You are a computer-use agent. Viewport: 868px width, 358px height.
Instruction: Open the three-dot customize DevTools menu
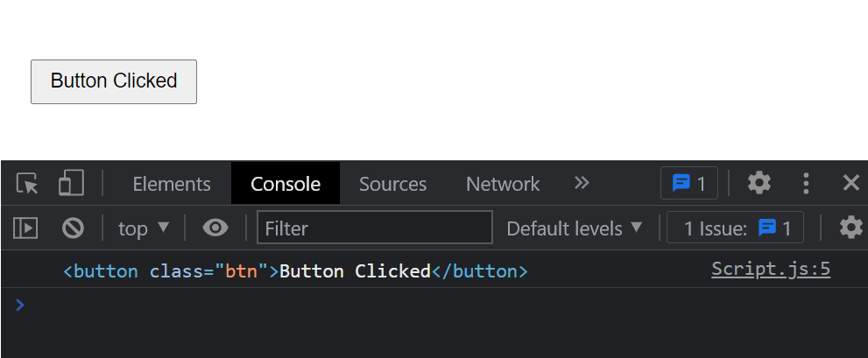tap(806, 183)
